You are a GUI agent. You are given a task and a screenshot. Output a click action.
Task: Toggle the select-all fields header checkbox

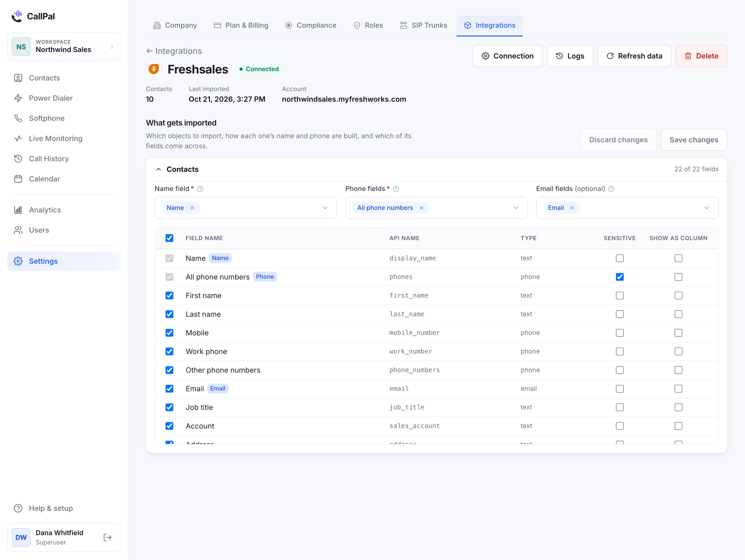pyautogui.click(x=169, y=238)
